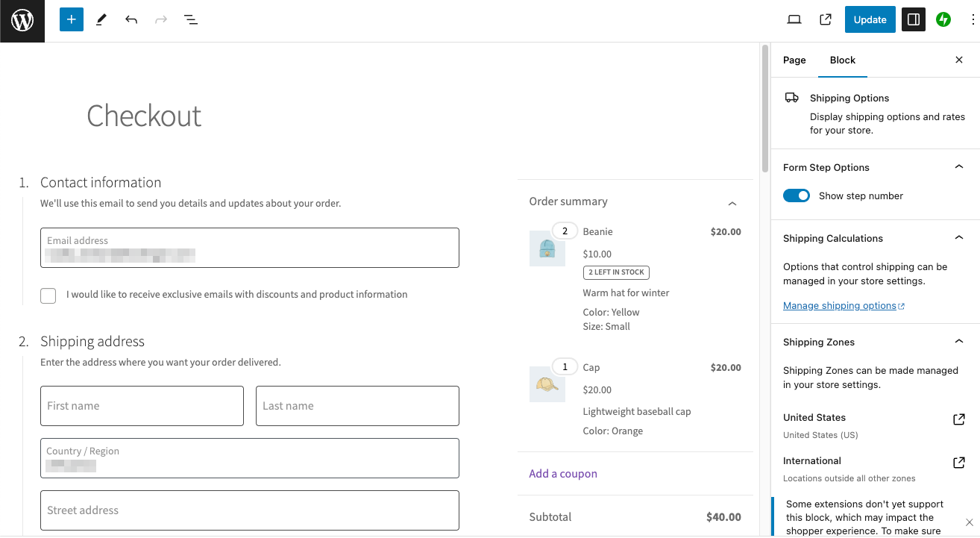Click the Update button

(x=870, y=19)
